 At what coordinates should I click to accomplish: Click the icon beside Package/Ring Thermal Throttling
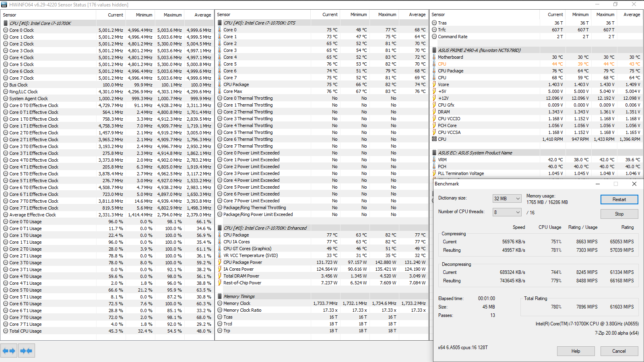pyautogui.click(x=220, y=208)
